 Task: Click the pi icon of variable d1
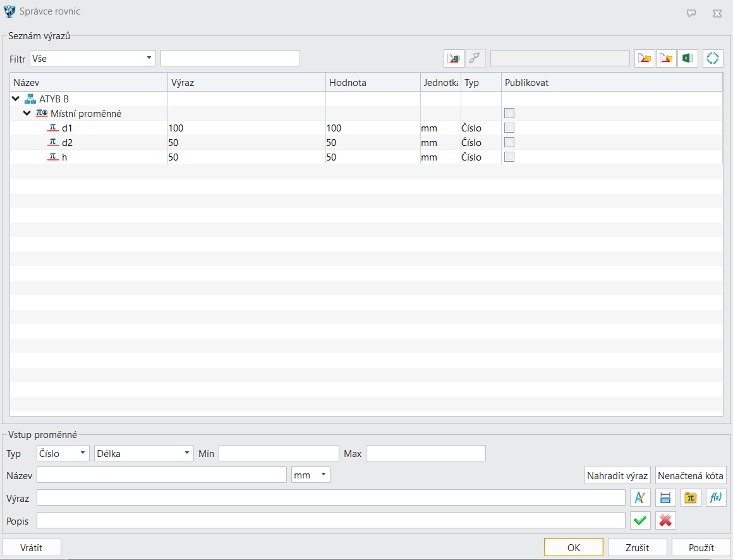pos(53,128)
